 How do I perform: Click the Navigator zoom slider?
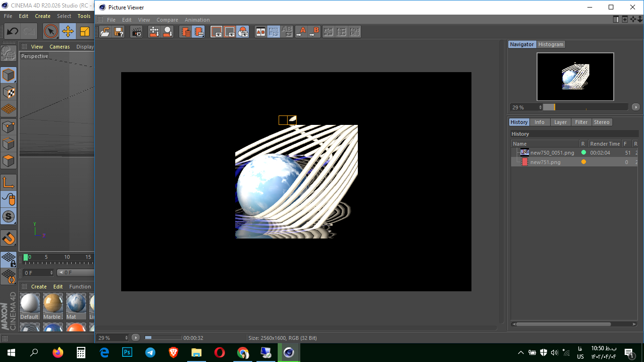585,107
